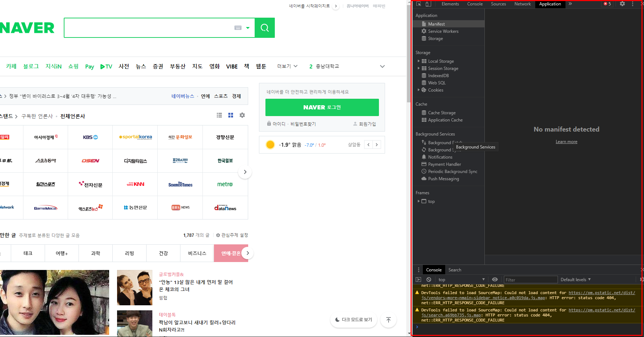Go to next page of newsstand publishers
The image size is (644, 337).
pyautogui.click(x=245, y=172)
